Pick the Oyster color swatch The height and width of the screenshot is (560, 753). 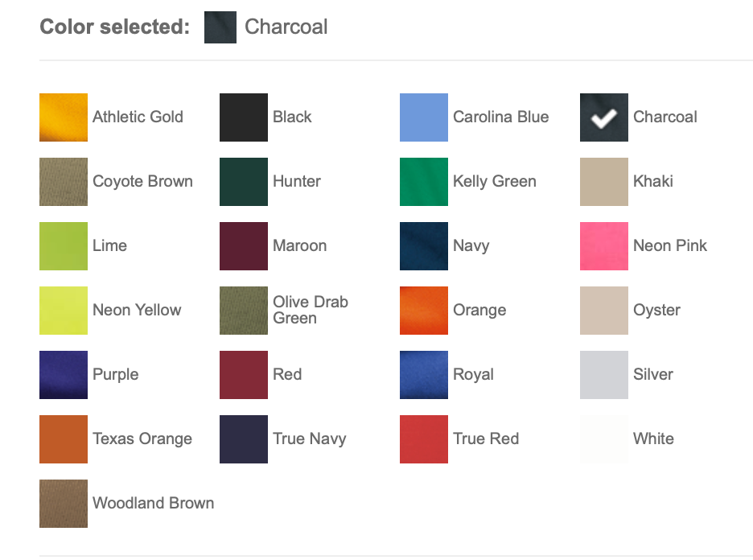tap(604, 311)
